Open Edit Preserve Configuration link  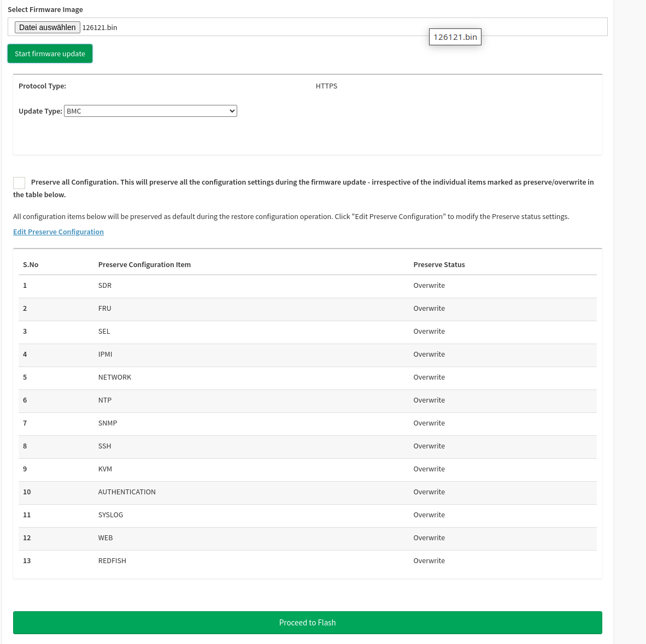58,232
